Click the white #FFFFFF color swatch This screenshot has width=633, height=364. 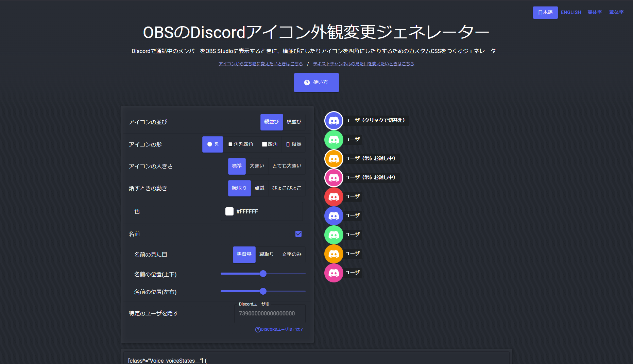(x=229, y=211)
